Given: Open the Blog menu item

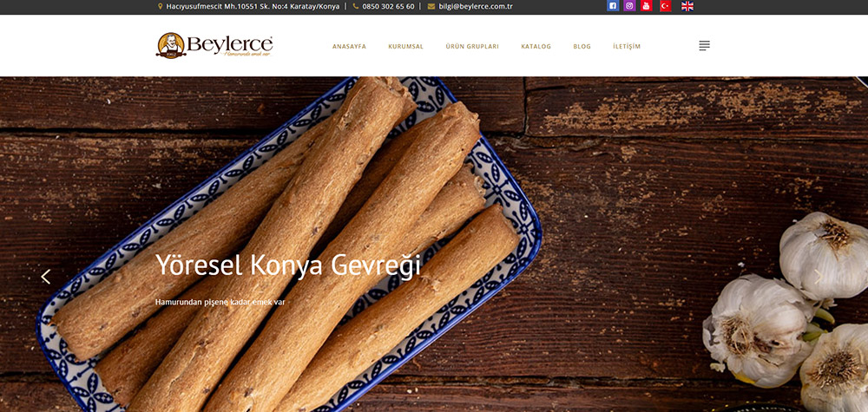Looking at the screenshot, I should [582, 47].
